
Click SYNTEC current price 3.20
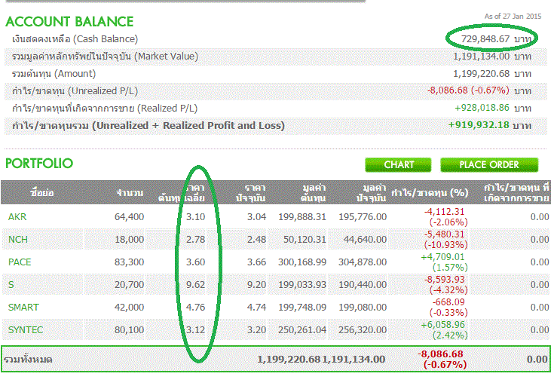click(256, 329)
